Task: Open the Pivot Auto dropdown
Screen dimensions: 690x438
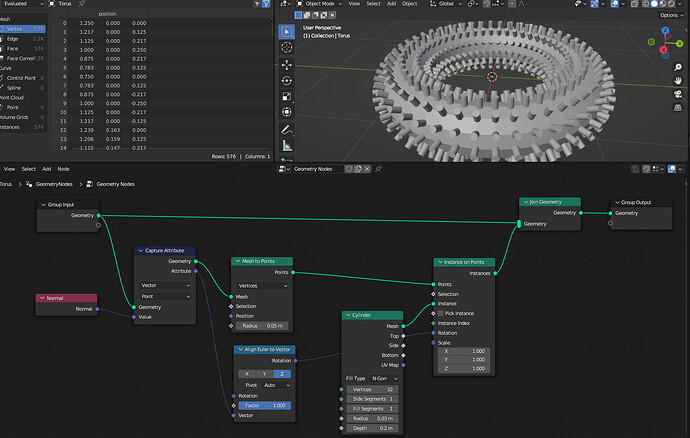Action: pos(276,385)
